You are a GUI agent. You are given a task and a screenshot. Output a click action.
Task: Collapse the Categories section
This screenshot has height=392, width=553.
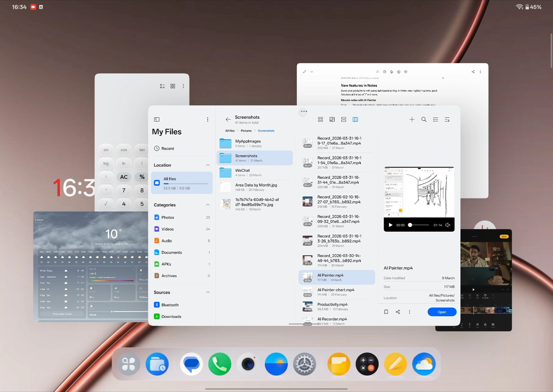[x=208, y=205]
